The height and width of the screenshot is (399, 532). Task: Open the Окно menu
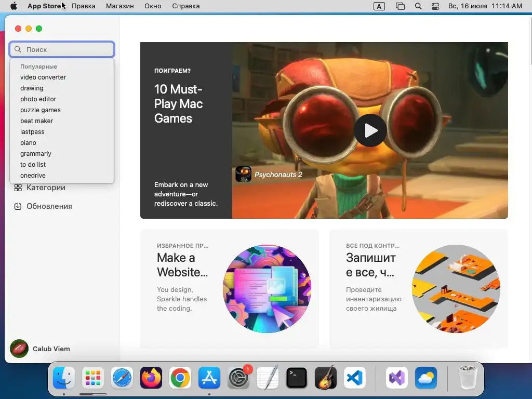coord(153,6)
